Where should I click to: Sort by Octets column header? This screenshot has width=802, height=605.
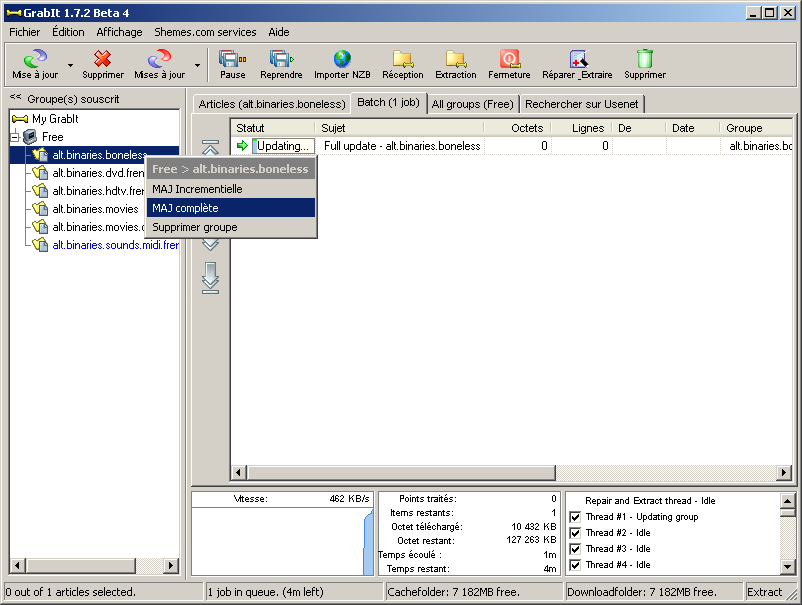pos(517,128)
